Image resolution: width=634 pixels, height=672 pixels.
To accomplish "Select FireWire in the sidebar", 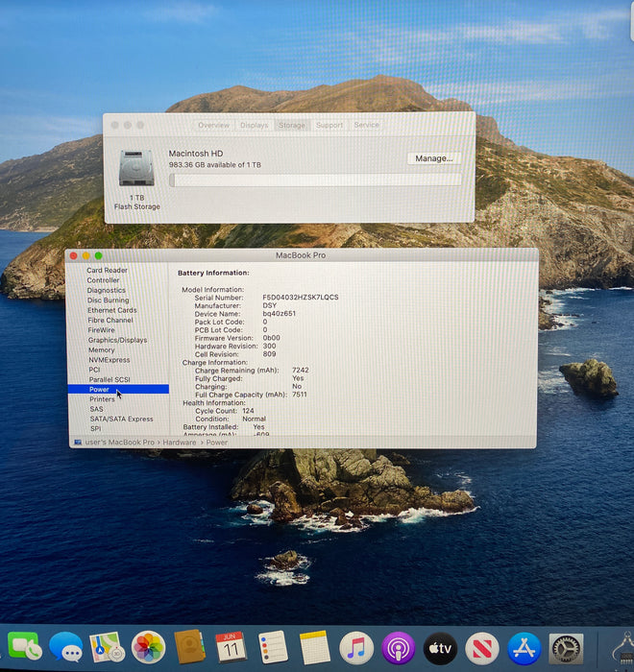I will pos(101,330).
